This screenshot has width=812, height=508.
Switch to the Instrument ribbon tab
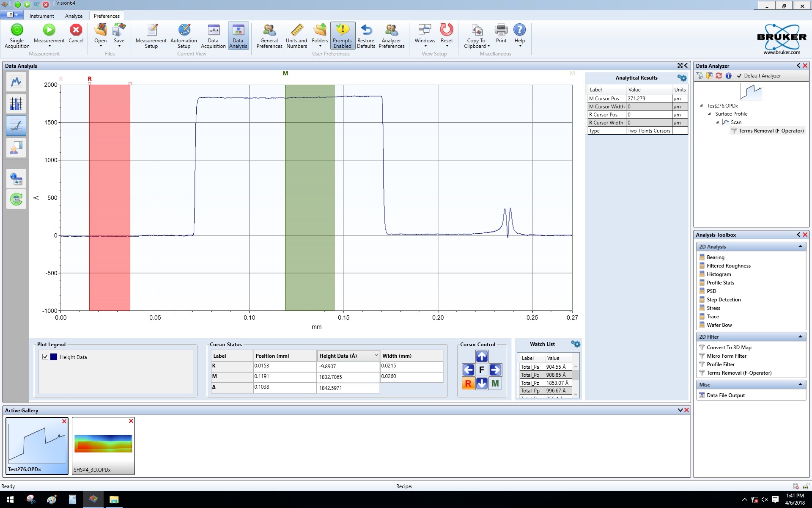pyautogui.click(x=41, y=16)
